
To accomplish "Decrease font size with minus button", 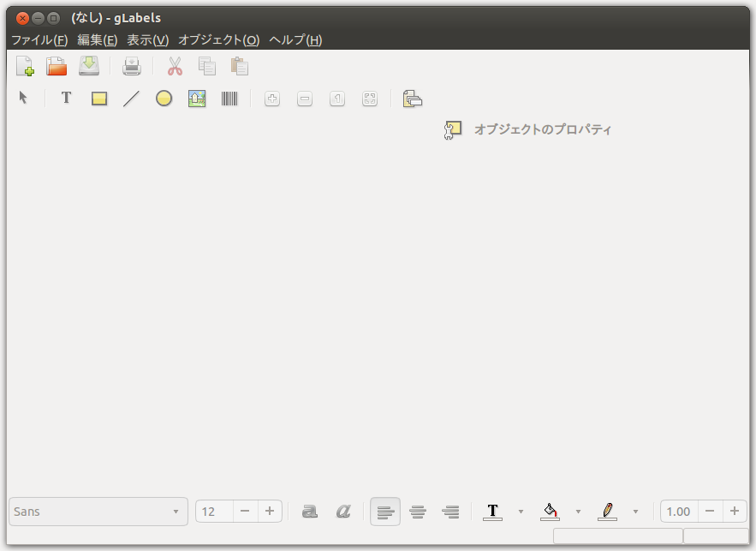I will pyautogui.click(x=245, y=512).
